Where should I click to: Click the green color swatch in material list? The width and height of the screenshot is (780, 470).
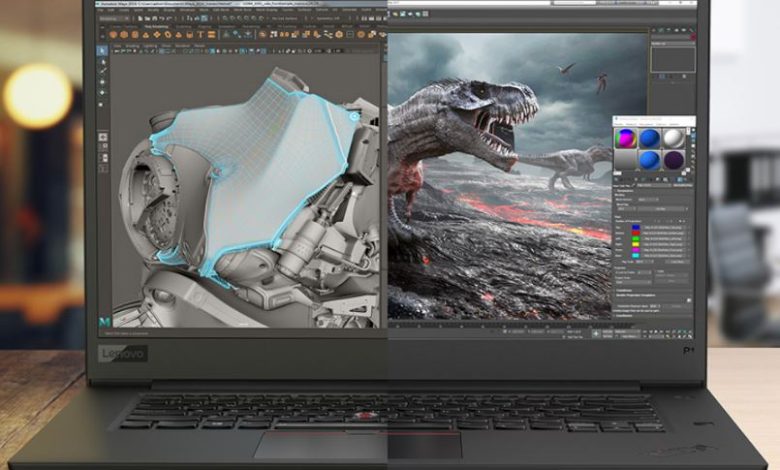click(636, 239)
